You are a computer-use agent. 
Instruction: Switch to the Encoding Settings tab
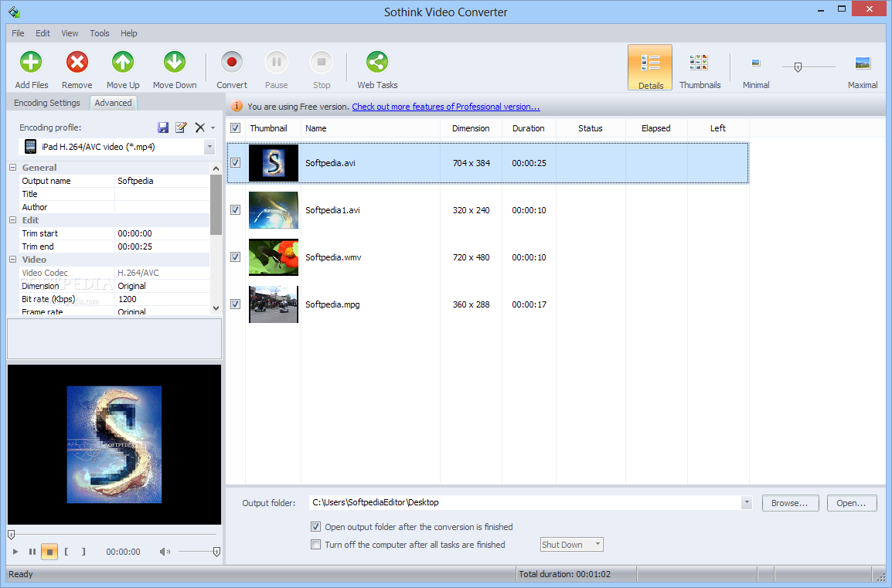(x=47, y=103)
